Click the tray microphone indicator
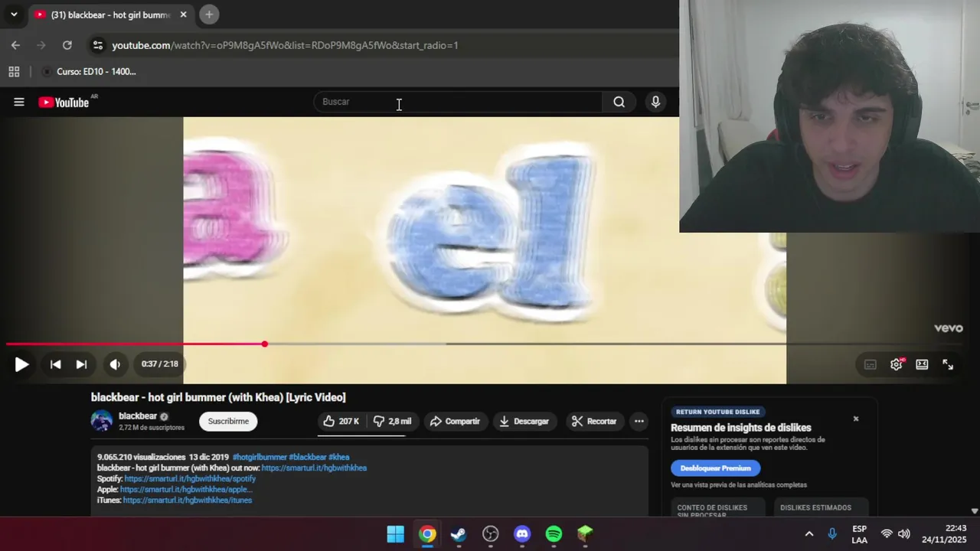980x551 pixels. click(832, 534)
